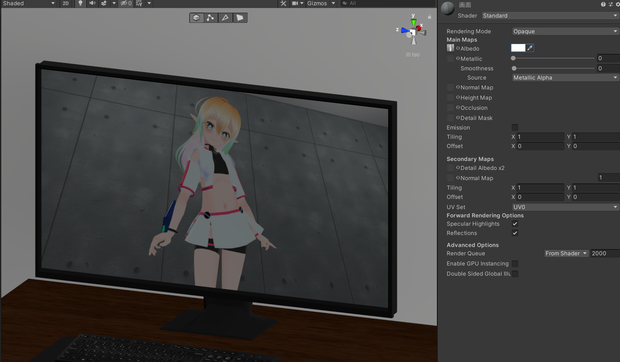
Task: Mute scene audio with the speaker icon
Action: 92,3
